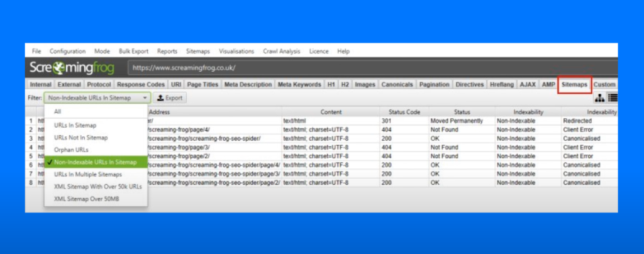Viewport: 644px width, 254px height.
Task: Expand the Filter dropdown
Action: coord(97,98)
